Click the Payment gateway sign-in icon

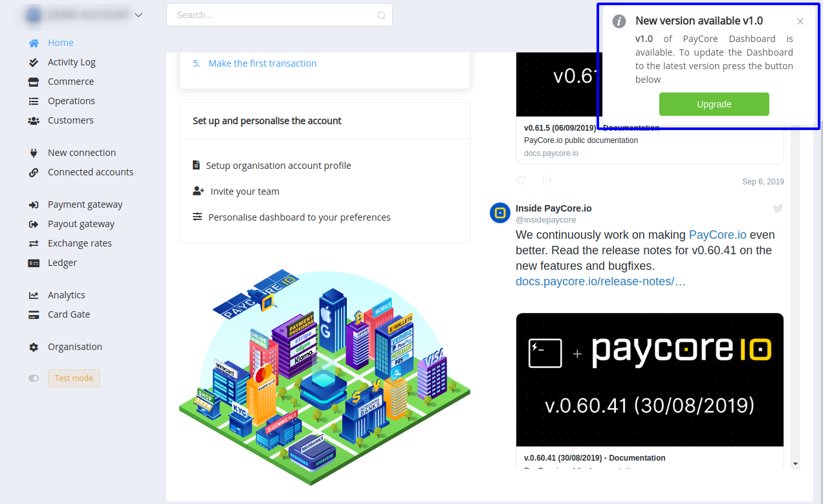click(x=34, y=204)
